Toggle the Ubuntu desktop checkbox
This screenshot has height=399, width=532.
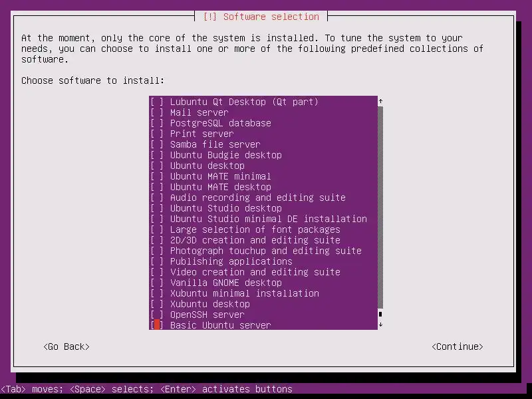pyautogui.click(x=157, y=166)
